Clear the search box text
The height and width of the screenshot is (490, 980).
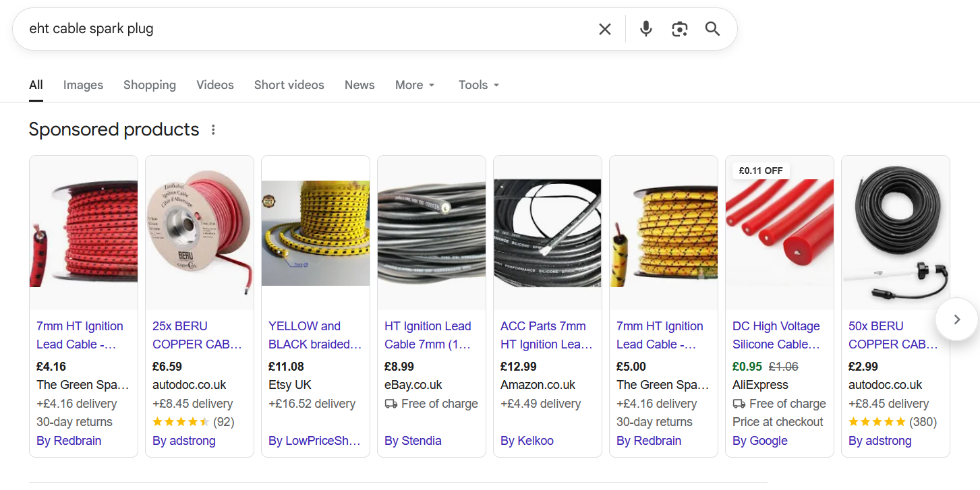coord(604,29)
